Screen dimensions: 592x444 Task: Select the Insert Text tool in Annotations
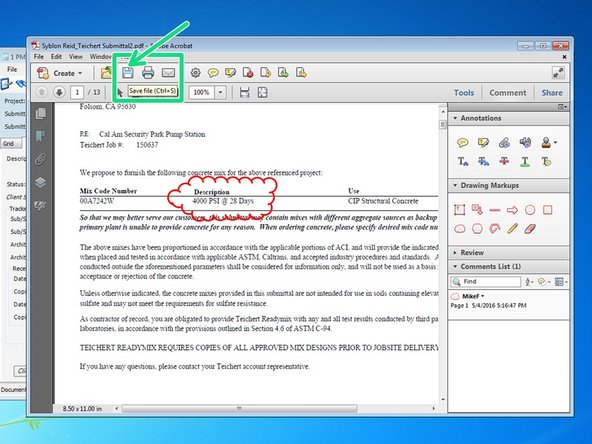click(x=463, y=162)
